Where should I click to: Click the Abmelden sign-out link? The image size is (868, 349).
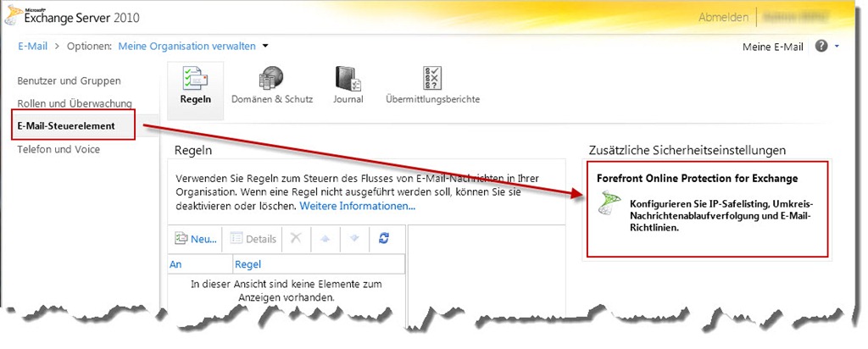(x=724, y=17)
